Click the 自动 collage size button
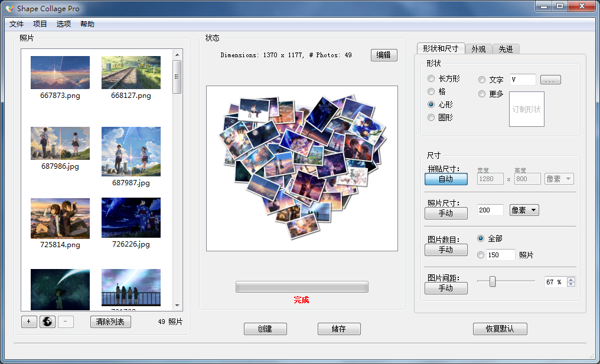The image size is (600, 364). 446,179
